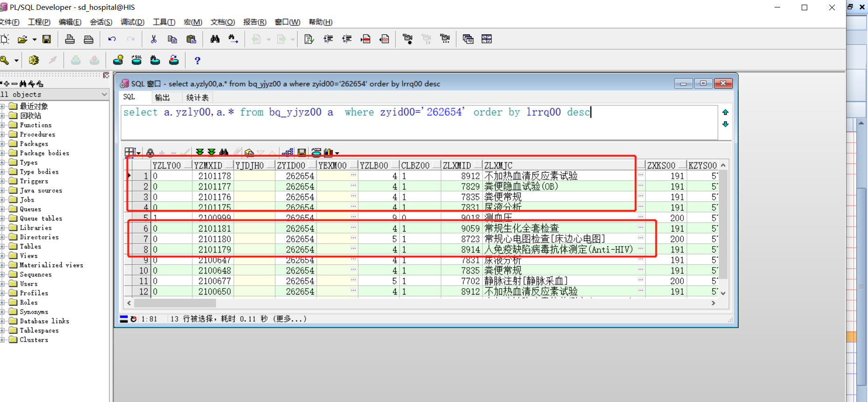Click the blue question mark Help icon

(197, 61)
